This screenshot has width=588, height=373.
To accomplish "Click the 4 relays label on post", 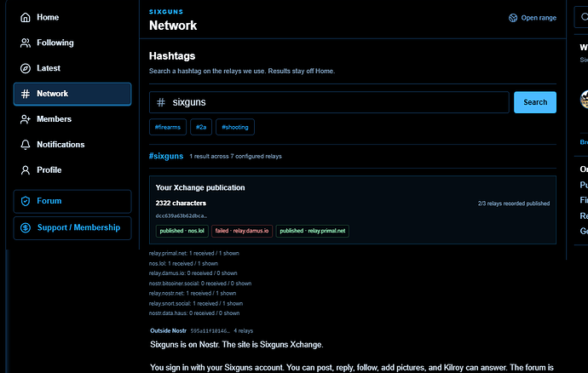I will (244, 330).
